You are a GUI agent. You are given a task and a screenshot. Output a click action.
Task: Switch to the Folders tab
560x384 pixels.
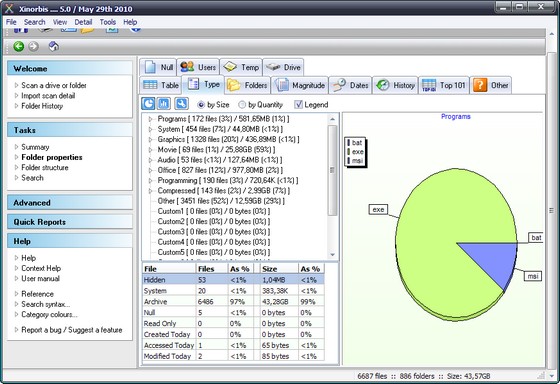tap(247, 85)
